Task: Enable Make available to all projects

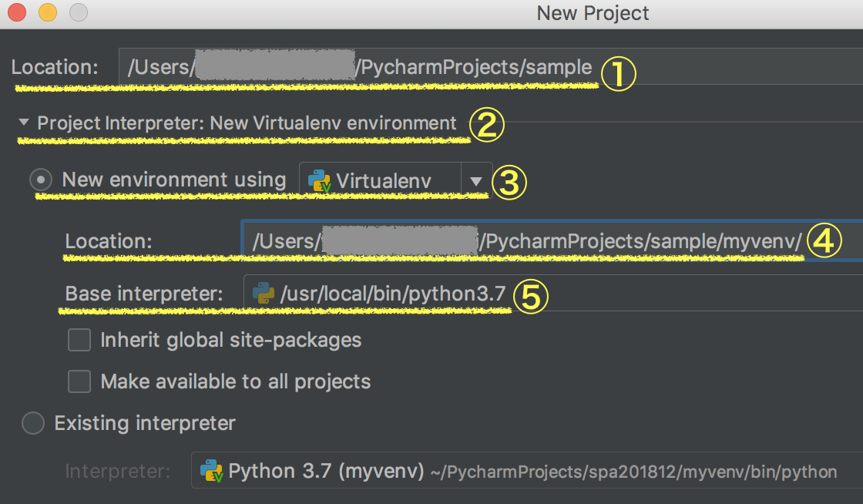Action: [79, 381]
